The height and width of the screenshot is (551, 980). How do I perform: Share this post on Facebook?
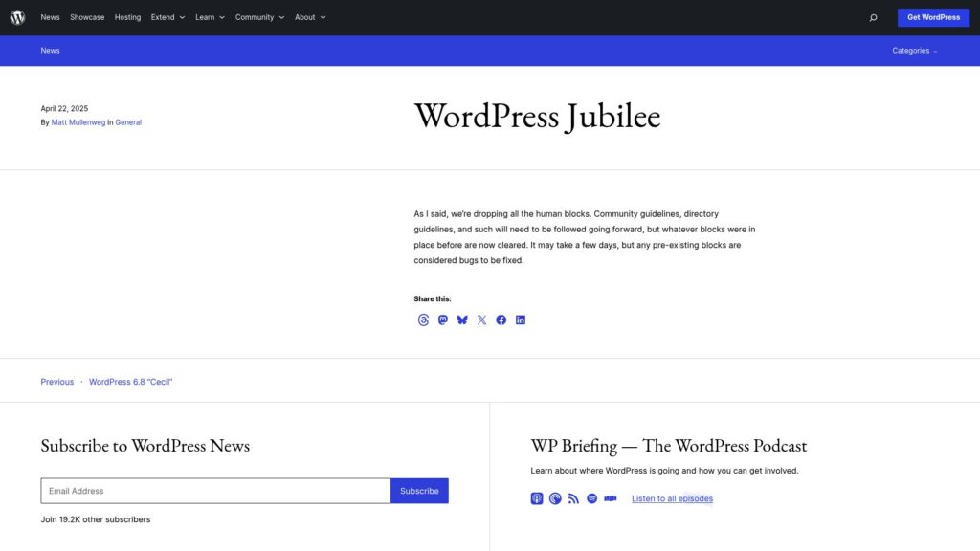[501, 320]
